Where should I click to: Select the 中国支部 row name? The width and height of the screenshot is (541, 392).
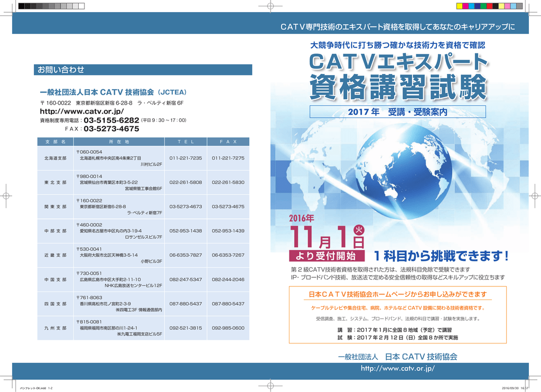point(55,279)
